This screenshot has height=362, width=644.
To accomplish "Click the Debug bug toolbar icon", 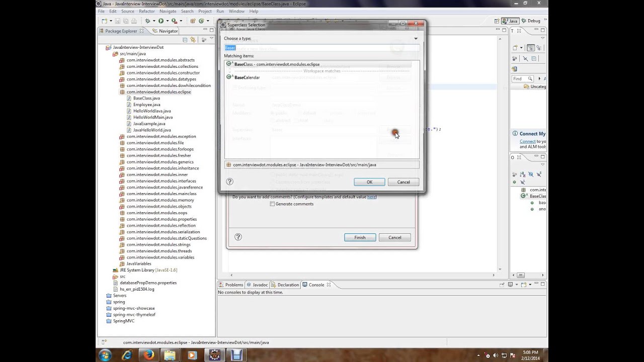I will (147, 21).
